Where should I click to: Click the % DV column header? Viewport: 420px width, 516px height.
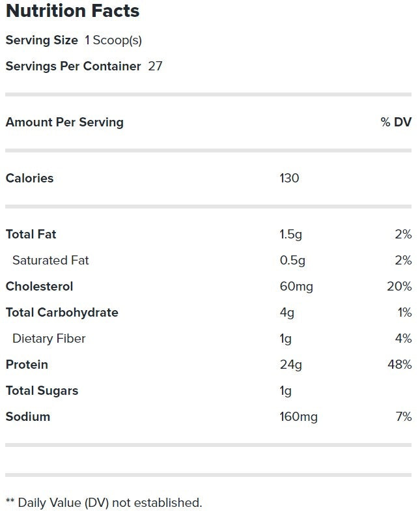(396, 122)
